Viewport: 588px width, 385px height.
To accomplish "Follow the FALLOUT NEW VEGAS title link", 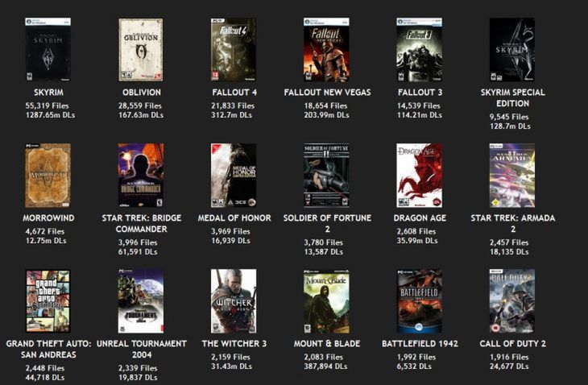I will click(327, 92).
